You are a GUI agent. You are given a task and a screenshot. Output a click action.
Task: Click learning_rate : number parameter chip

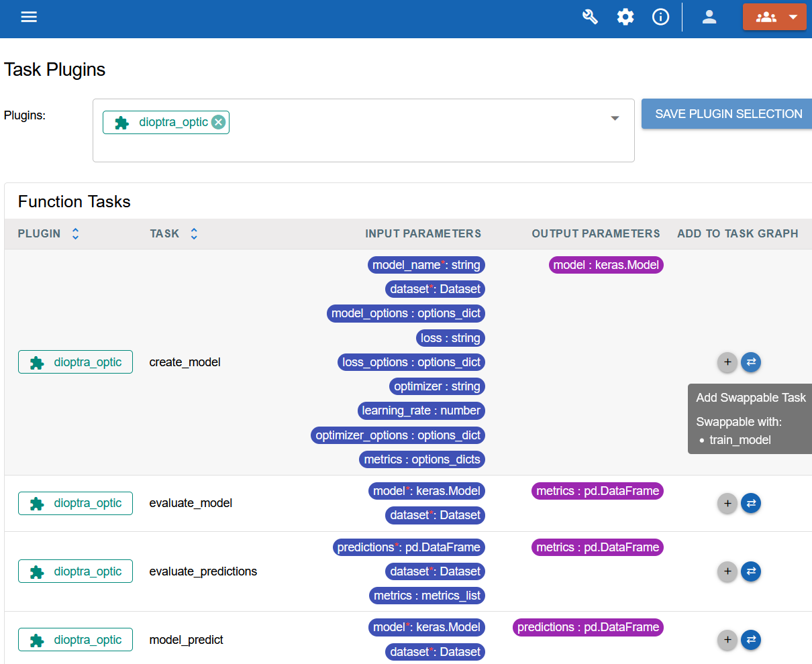point(421,410)
